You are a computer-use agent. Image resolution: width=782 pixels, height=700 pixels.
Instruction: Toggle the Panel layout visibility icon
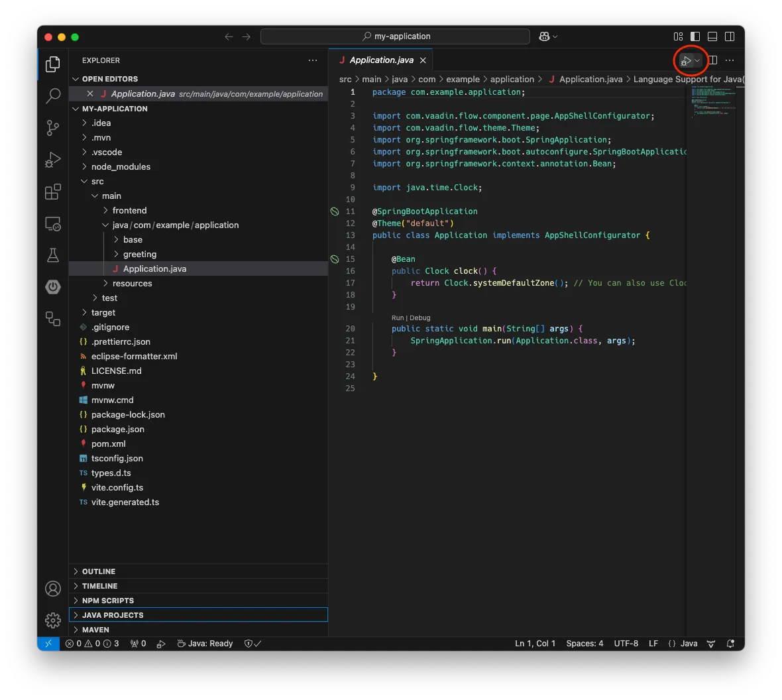pyautogui.click(x=712, y=36)
